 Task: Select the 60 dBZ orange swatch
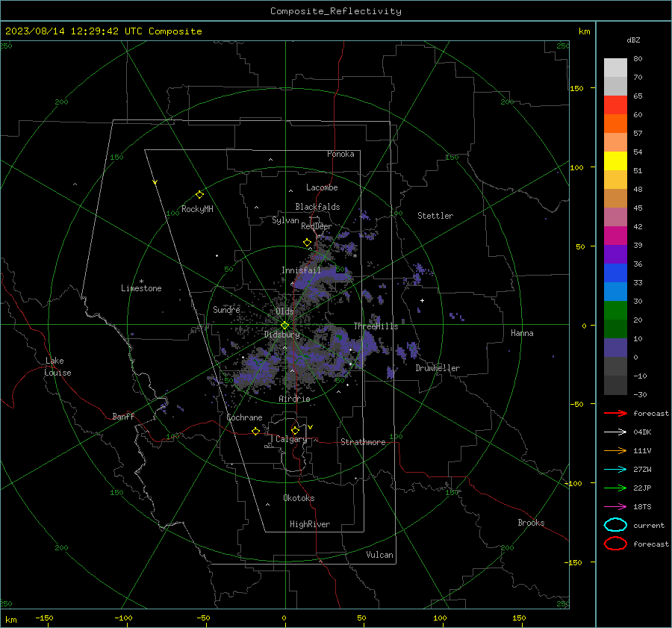coord(615,123)
